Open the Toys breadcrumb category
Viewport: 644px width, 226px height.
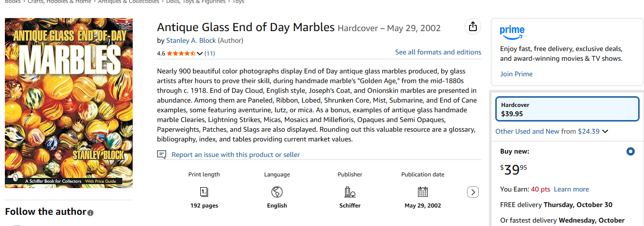[x=238, y=2]
